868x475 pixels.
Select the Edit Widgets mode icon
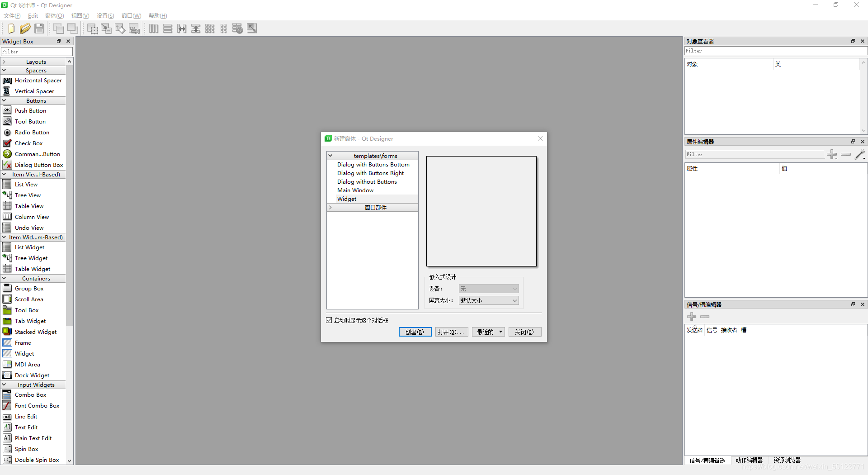(x=93, y=28)
